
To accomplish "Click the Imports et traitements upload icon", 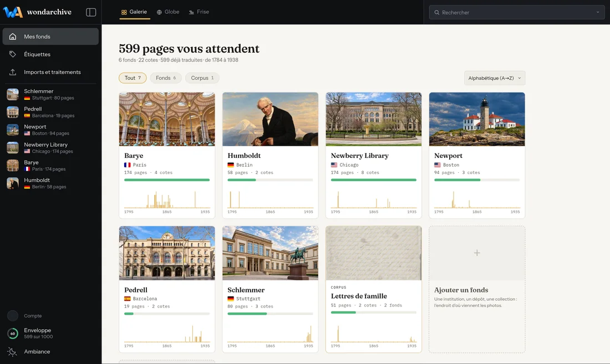I will [13, 72].
